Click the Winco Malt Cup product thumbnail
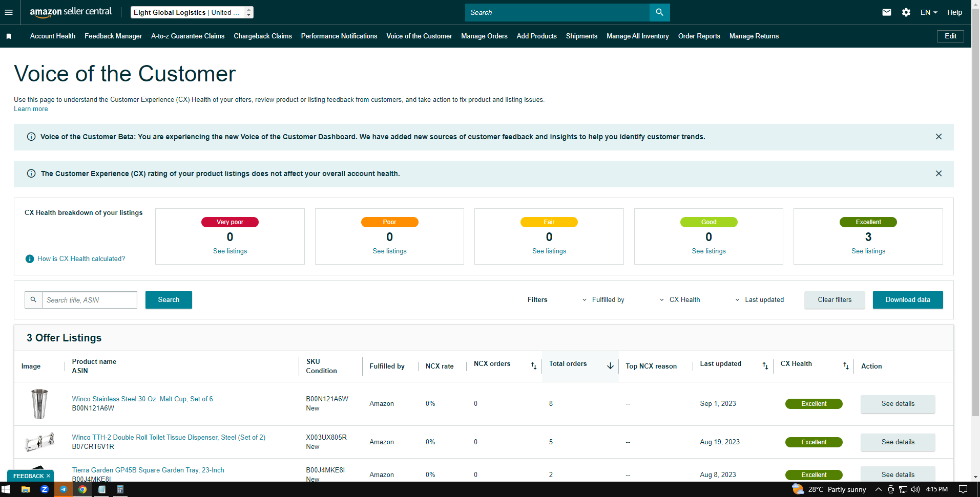This screenshot has height=497, width=980. pos(39,404)
